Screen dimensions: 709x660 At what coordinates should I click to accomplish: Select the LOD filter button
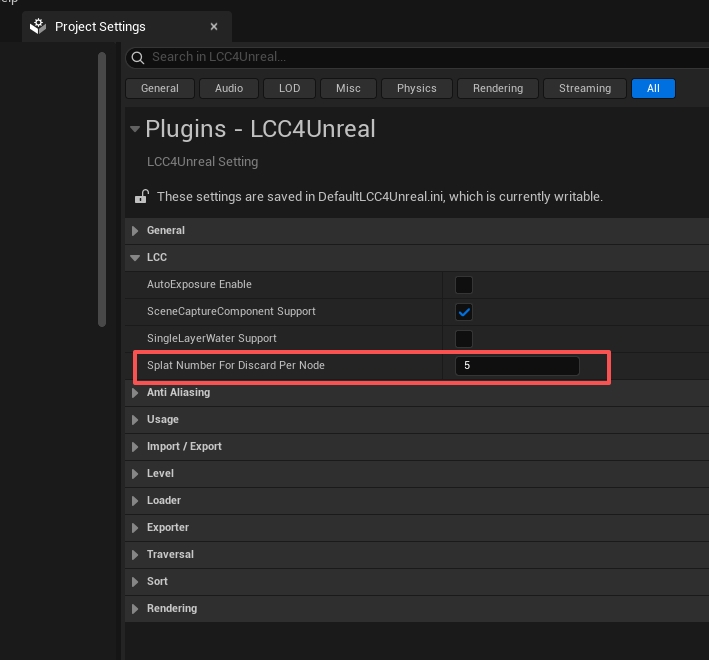(289, 88)
